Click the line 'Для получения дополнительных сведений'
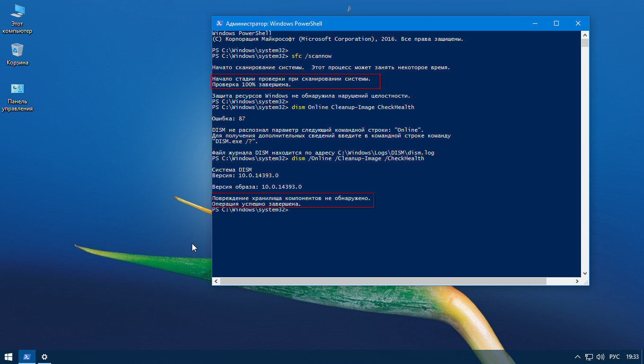The width and height of the screenshot is (644, 364). (331, 136)
